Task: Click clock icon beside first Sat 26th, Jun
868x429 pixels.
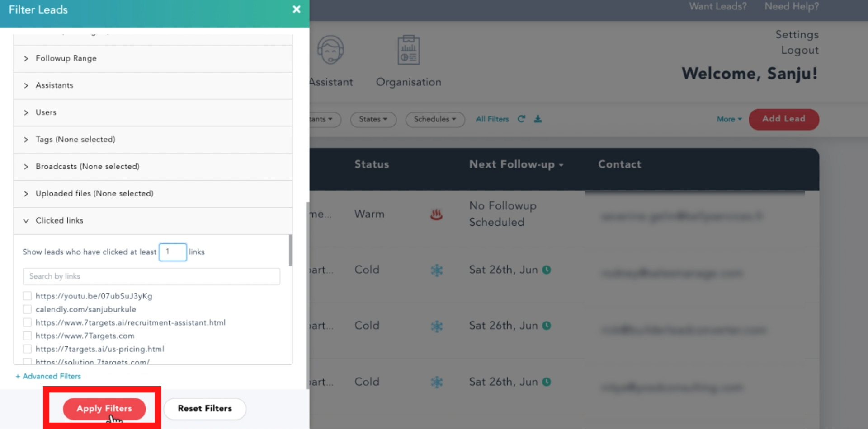Action: [547, 270]
